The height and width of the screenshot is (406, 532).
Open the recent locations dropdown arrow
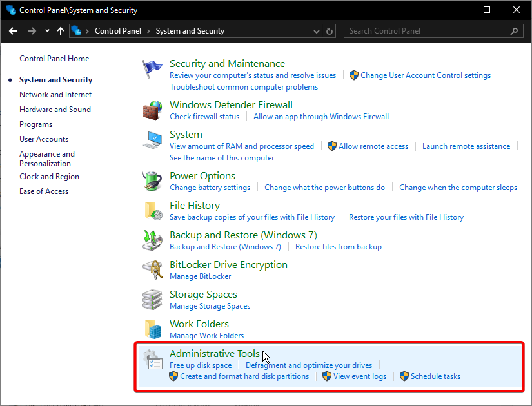[47, 31]
